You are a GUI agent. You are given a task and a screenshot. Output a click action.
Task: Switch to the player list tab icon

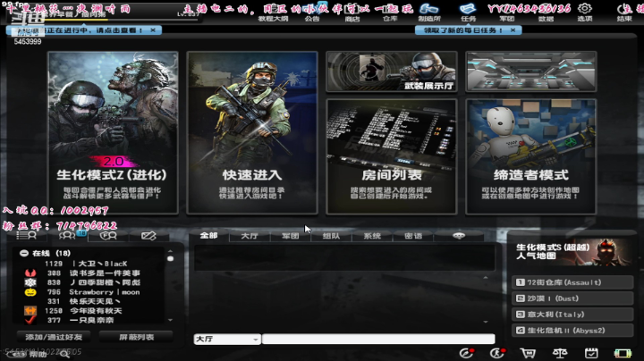pos(26,236)
